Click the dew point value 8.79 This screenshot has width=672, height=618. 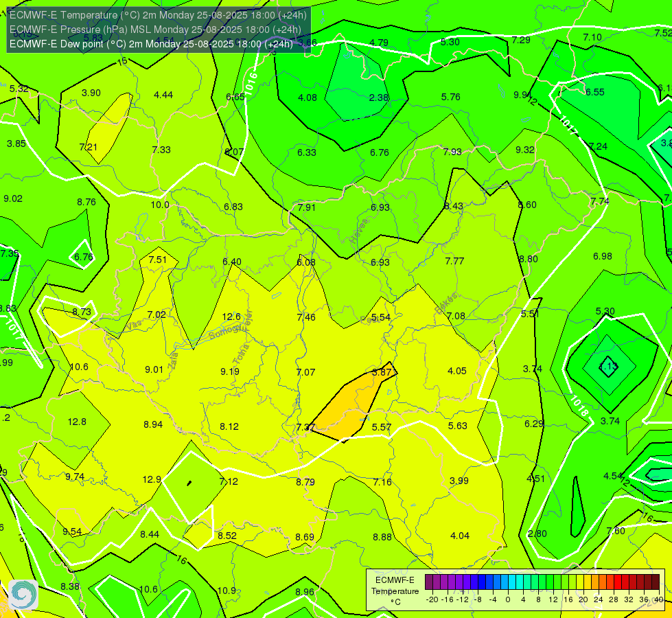(x=305, y=482)
